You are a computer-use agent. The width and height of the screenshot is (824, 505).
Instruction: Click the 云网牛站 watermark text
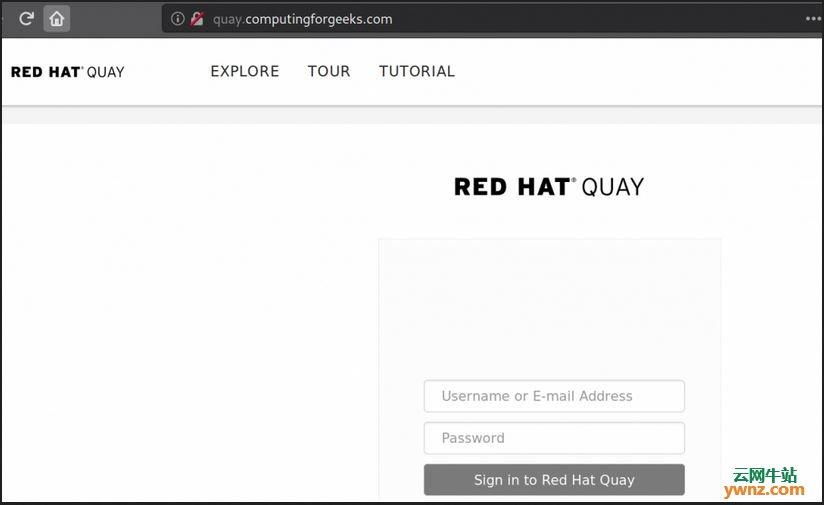[x=765, y=475]
